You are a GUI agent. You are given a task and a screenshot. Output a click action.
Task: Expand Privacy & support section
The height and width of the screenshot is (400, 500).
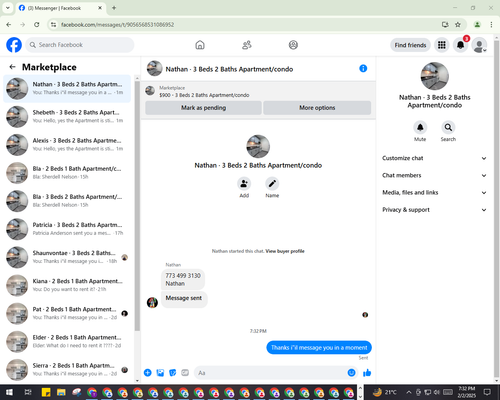(434, 210)
